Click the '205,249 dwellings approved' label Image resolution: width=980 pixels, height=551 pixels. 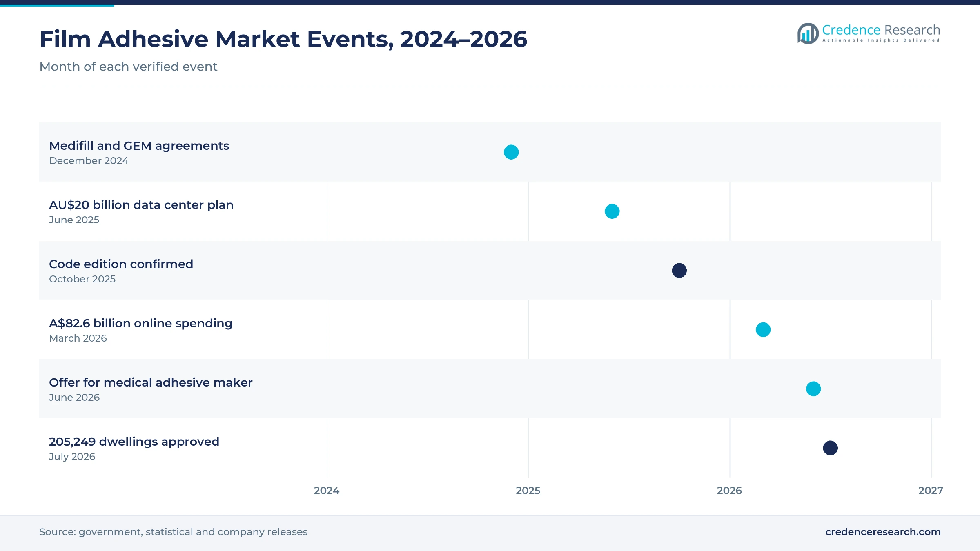(134, 442)
